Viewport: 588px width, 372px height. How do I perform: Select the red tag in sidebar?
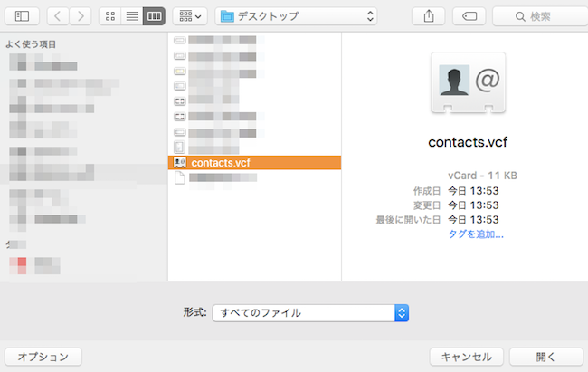click(x=22, y=263)
